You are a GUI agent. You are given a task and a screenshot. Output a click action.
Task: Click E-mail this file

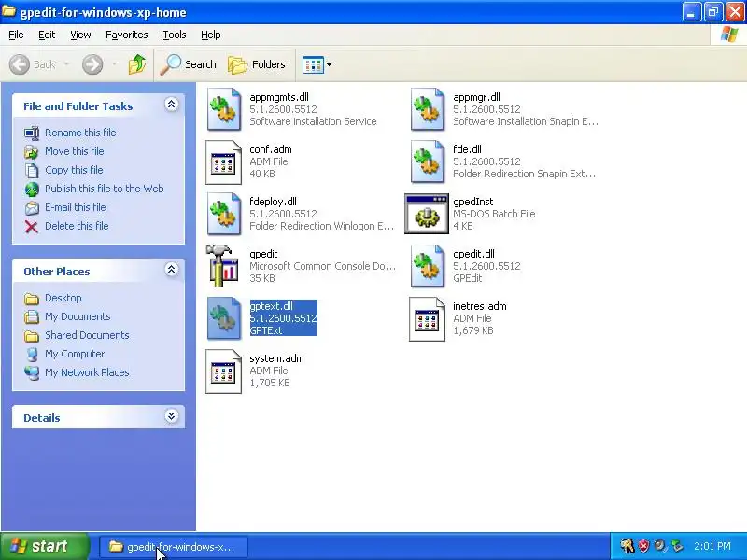(76, 207)
